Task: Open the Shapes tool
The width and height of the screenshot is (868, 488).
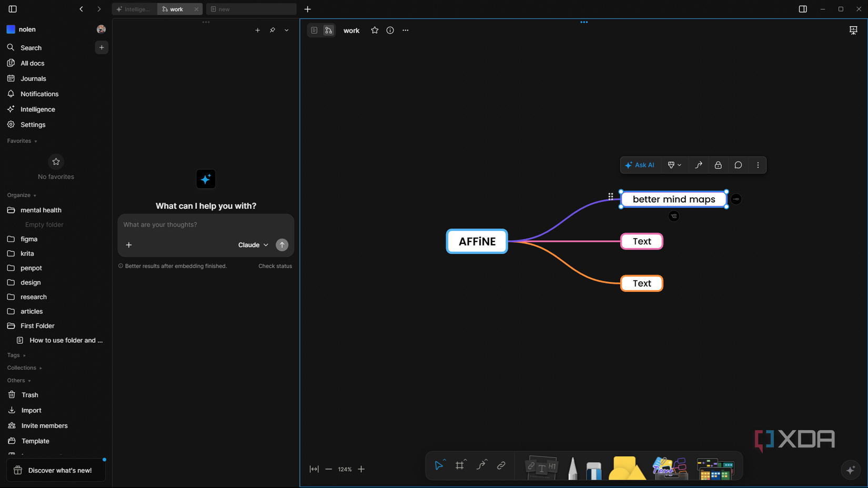Action: tap(627, 468)
